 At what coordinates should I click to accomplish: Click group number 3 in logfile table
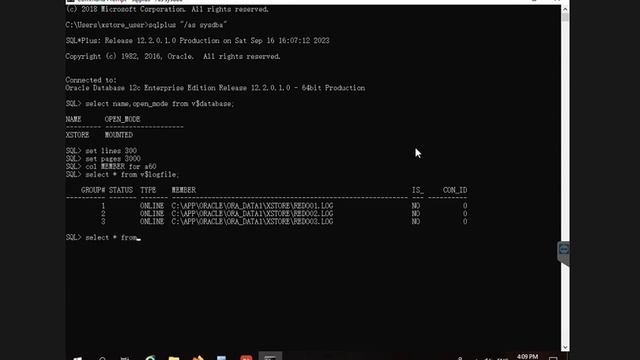[103, 222]
